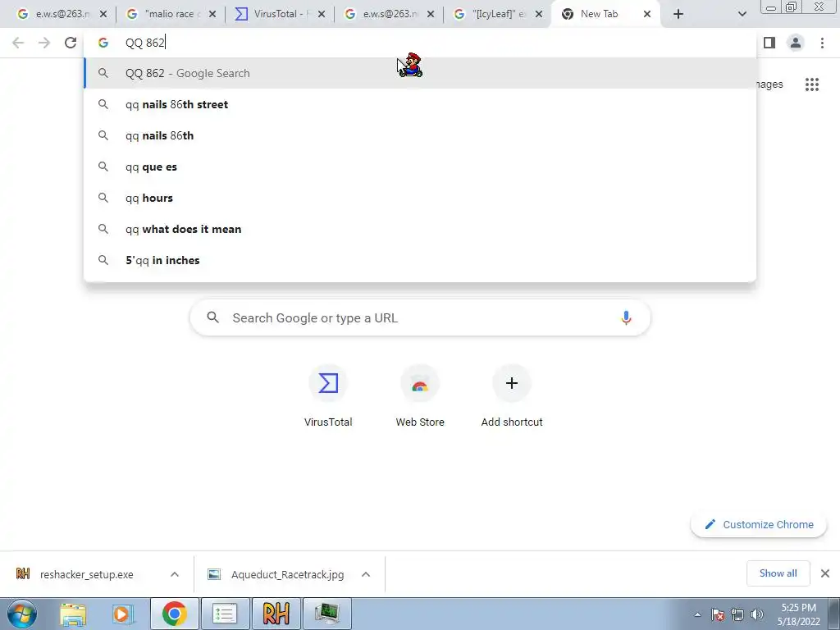The width and height of the screenshot is (840, 630).
Task: Select suggestion "QQ 862 - Google Search"
Action: click(420, 73)
